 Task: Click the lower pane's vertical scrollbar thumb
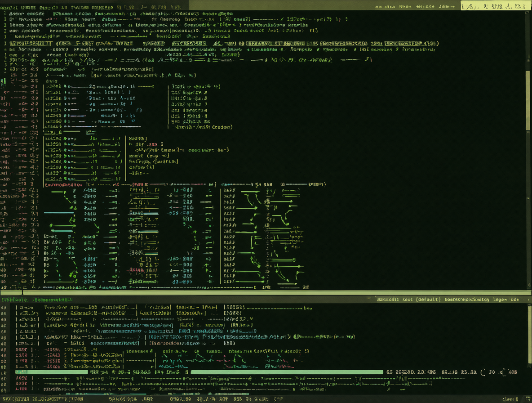[x=530, y=336]
